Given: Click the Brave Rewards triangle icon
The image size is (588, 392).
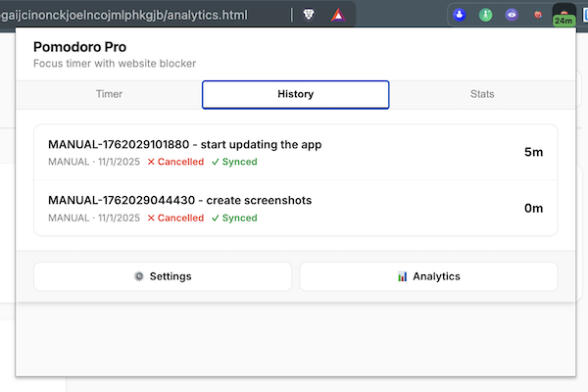Looking at the screenshot, I should [x=338, y=15].
